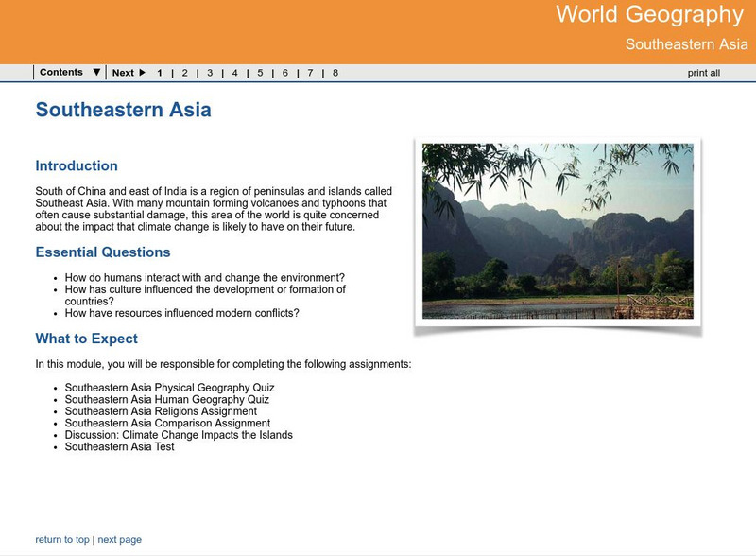Jump to page 5 in navigation
Image resolution: width=756 pixels, height=556 pixels.
click(x=260, y=73)
